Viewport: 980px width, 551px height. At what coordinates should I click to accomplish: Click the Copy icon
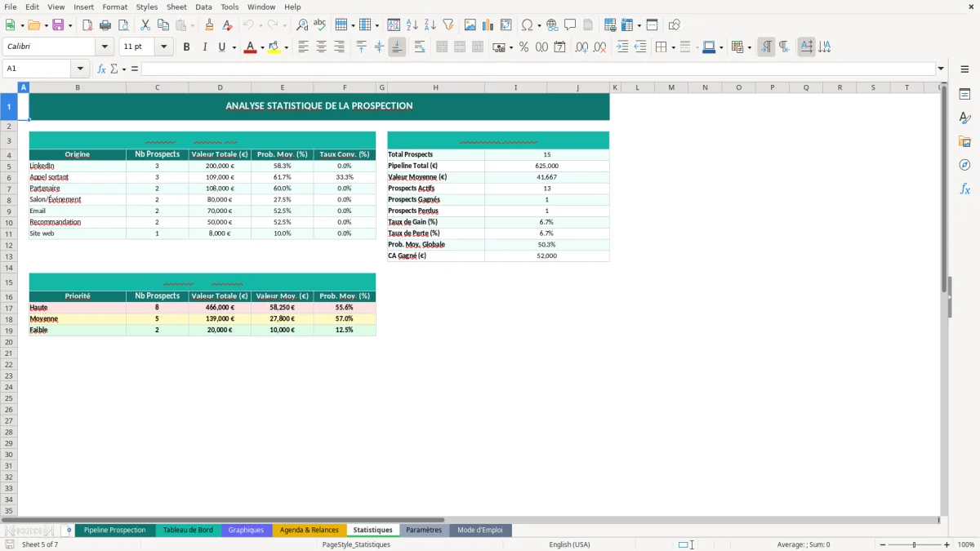(163, 25)
